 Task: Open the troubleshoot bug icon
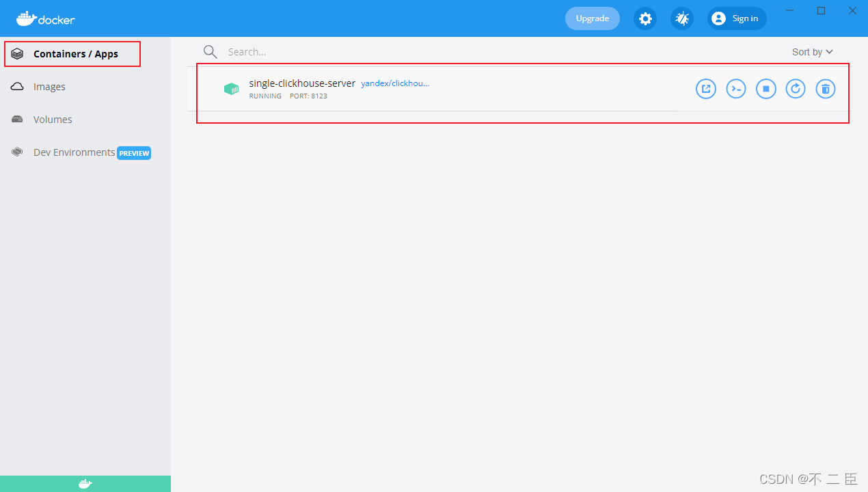point(682,18)
